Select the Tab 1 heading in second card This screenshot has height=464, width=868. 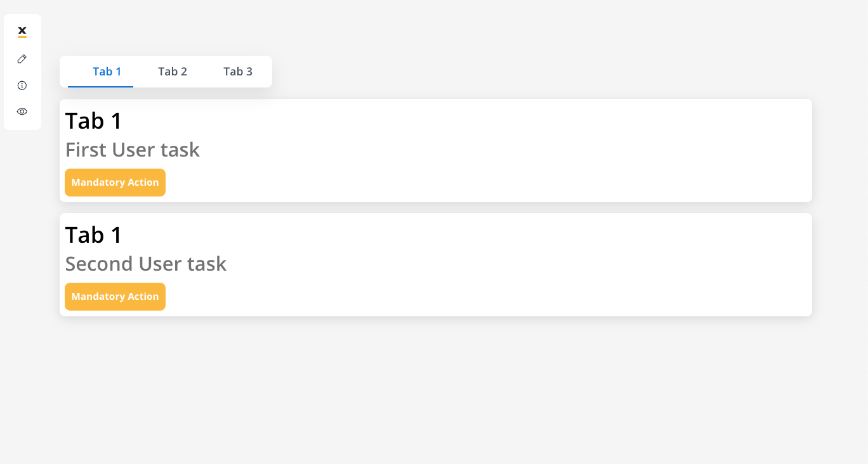pos(94,235)
